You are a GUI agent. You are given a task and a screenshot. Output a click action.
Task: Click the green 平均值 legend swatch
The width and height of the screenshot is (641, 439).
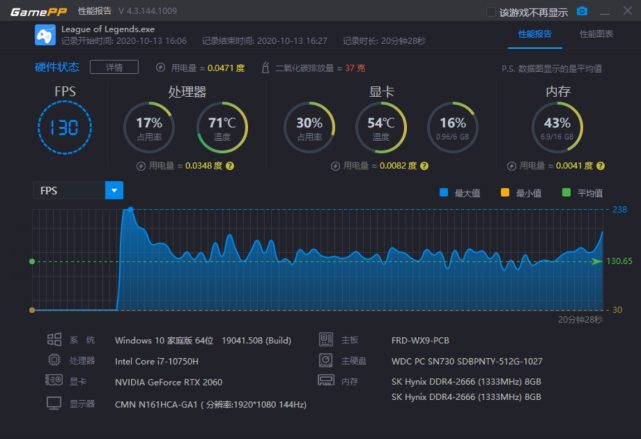(566, 193)
